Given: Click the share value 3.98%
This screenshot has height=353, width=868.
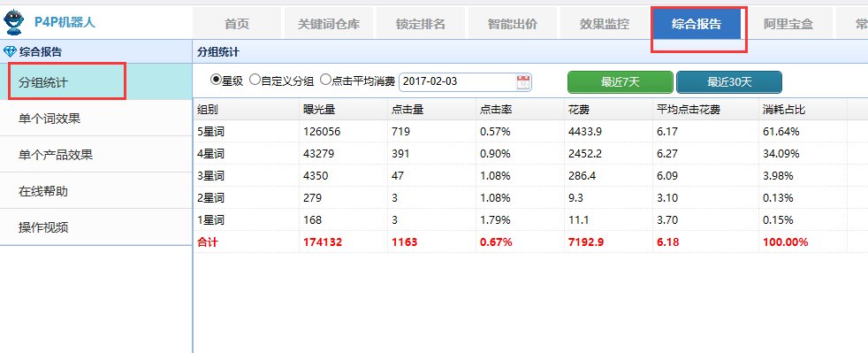Looking at the screenshot, I should [778, 176].
